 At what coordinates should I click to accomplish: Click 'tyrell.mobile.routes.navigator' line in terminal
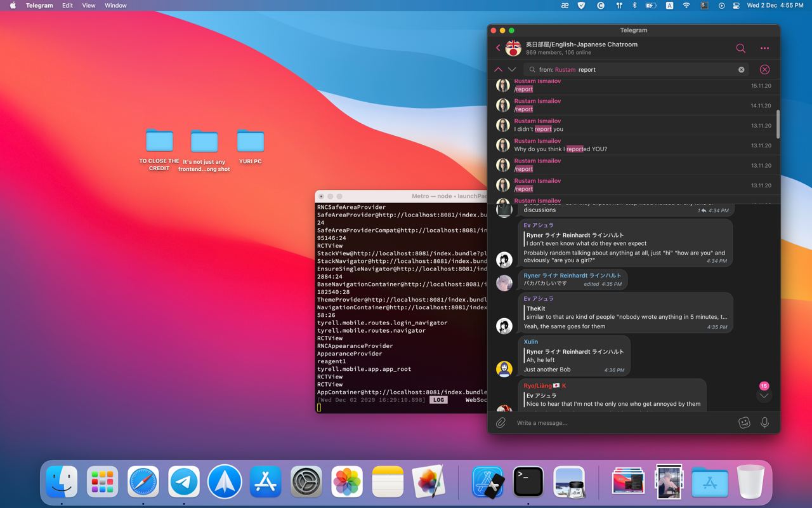[x=371, y=330]
